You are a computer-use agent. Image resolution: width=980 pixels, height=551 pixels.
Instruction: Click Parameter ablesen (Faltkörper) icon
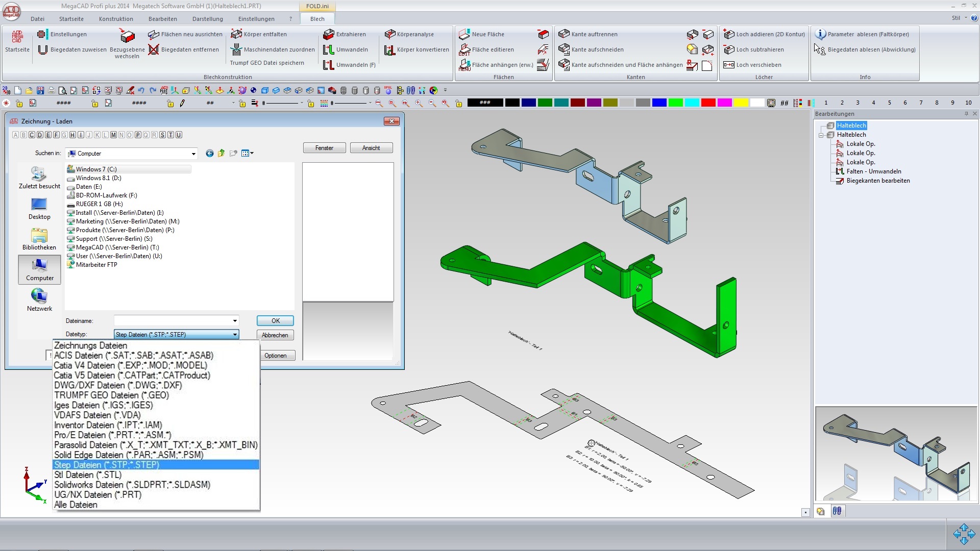(x=820, y=34)
